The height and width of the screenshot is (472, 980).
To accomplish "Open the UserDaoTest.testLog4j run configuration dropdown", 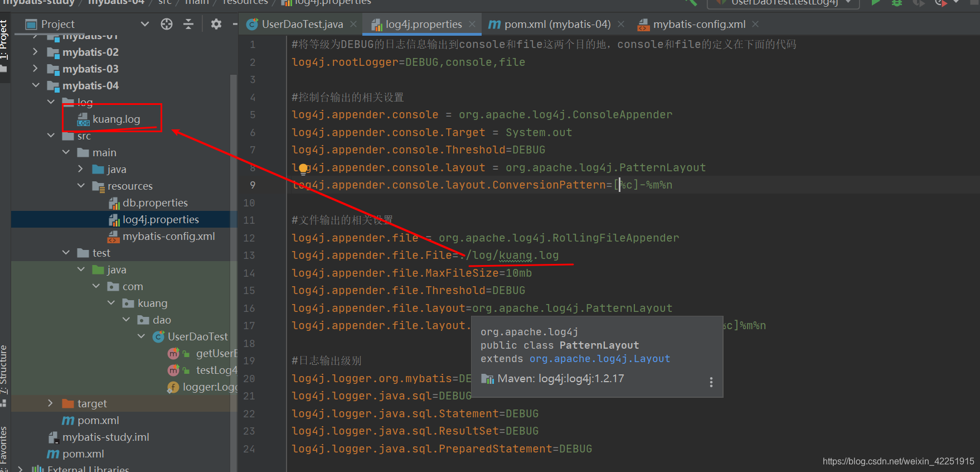I will [784, 3].
